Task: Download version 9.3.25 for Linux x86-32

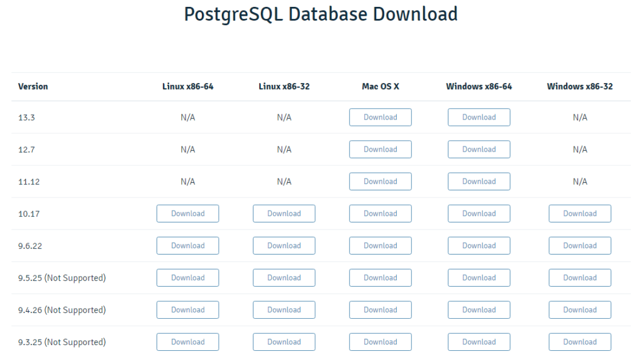Action: (x=284, y=342)
